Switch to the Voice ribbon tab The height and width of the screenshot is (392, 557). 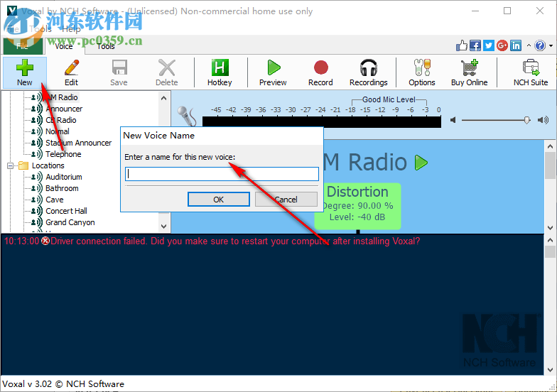(64, 46)
